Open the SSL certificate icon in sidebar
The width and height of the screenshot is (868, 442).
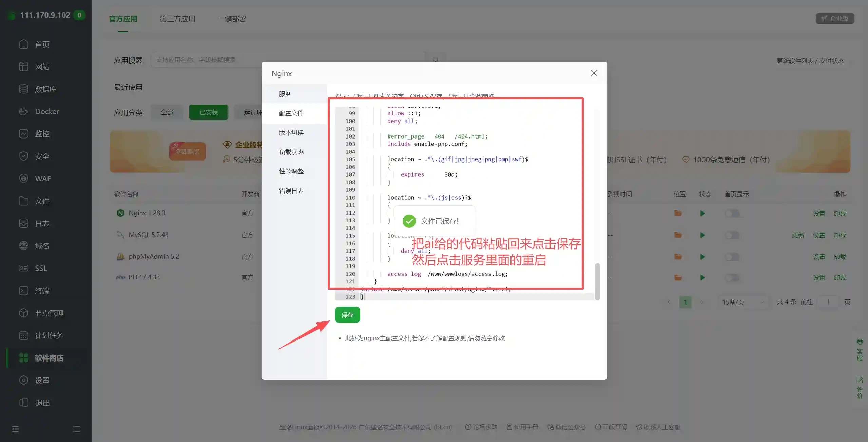23,268
